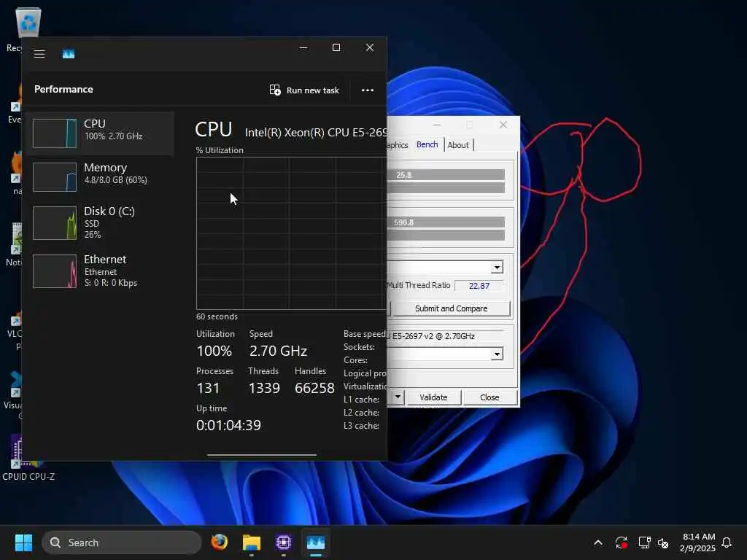Open File Explorer from the taskbar
747x560 pixels.
click(x=252, y=542)
